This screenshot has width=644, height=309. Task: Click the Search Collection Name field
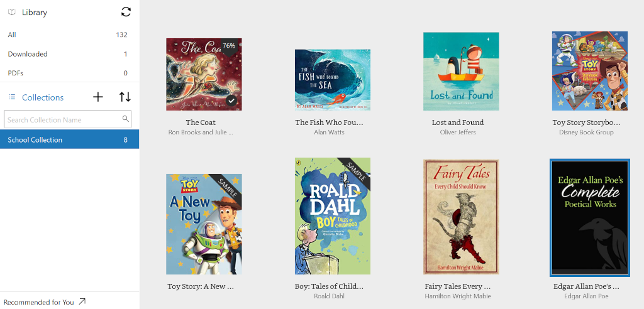67,119
